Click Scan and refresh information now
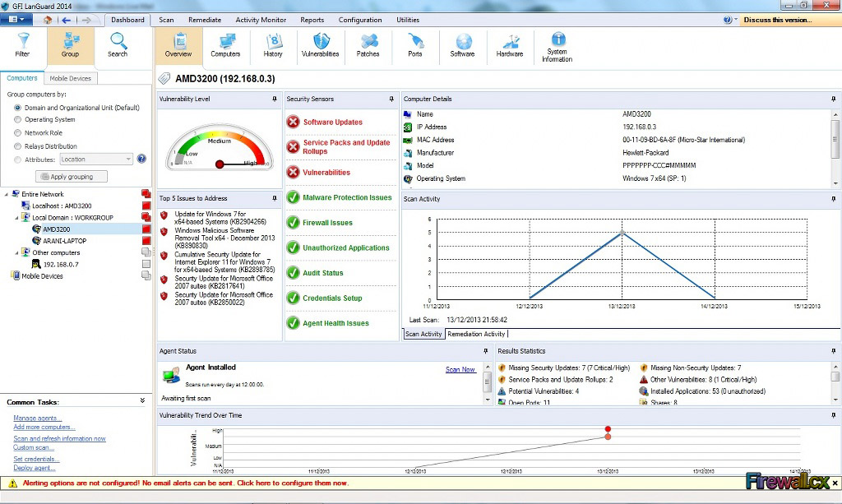842x504 pixels. 59,438
